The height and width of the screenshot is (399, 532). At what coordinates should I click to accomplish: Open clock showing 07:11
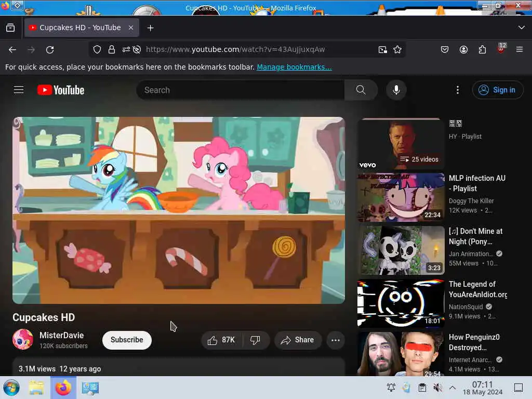[x=483, y=388]
